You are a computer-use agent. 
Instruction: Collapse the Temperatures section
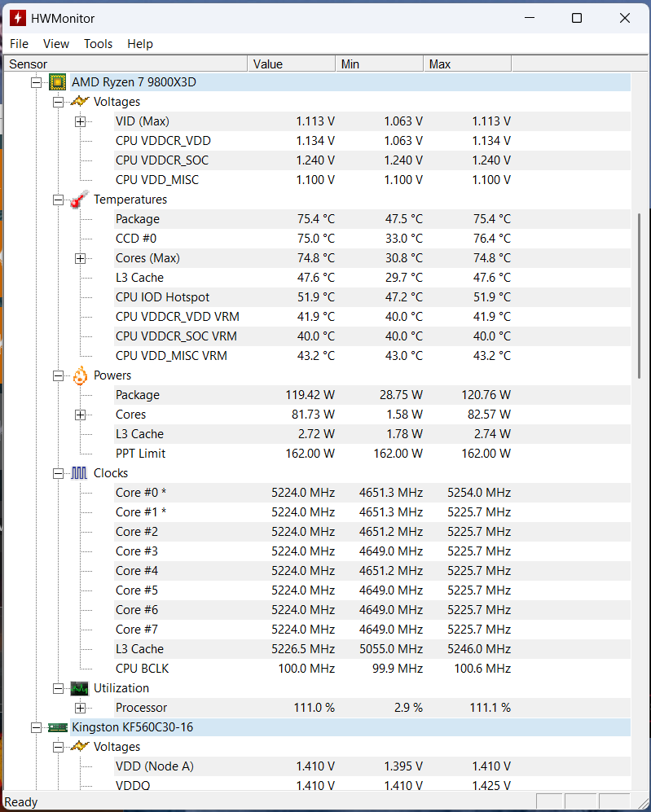pos(58,200)
